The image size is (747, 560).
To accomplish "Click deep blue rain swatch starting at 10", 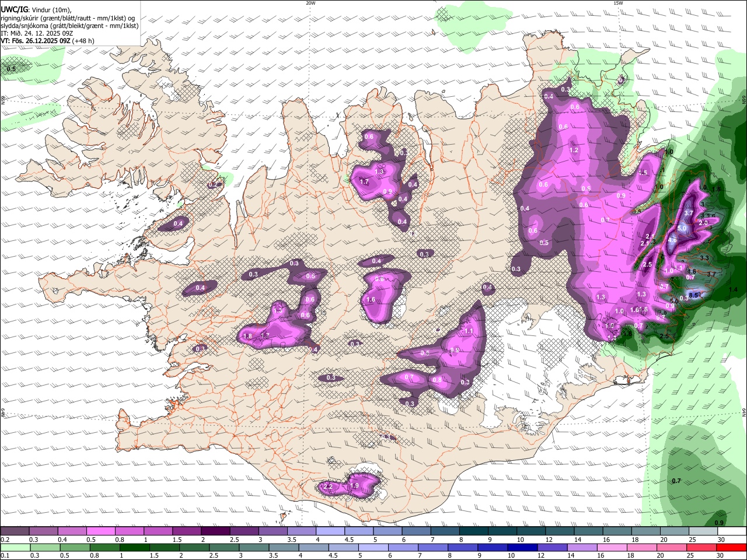I will point(522,548).
